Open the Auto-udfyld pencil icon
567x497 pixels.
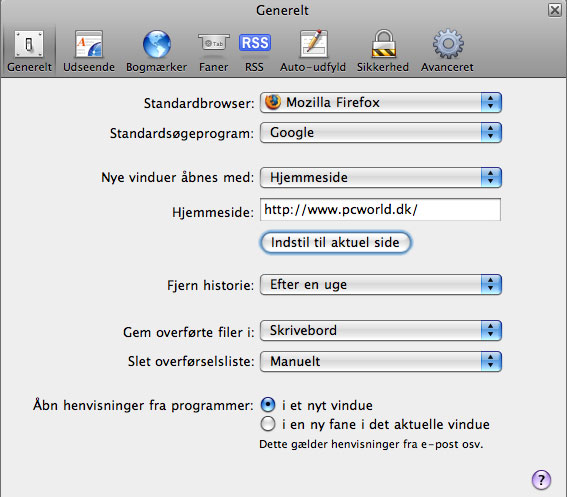click(313, 44)
